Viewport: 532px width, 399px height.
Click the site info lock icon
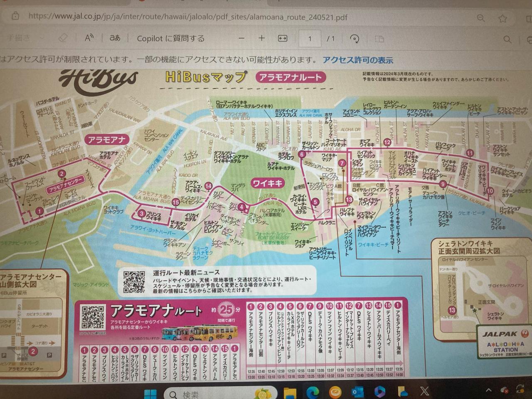click(15, 17)
